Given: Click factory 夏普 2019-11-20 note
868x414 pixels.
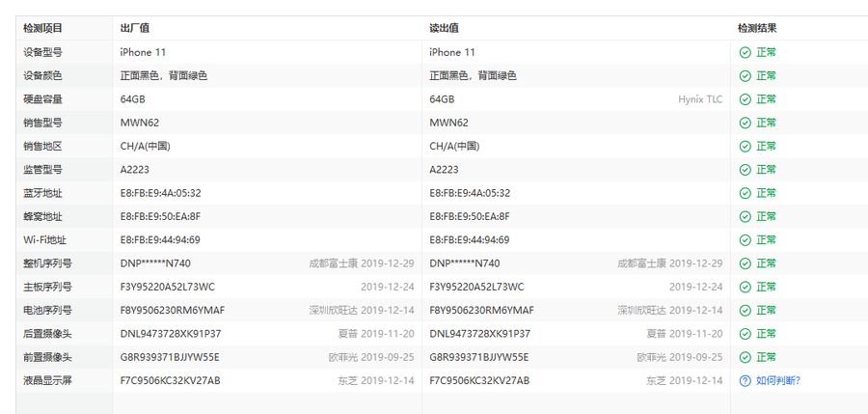Looking at the screenshot, I should pyautogui.click(x=376, y=334).
